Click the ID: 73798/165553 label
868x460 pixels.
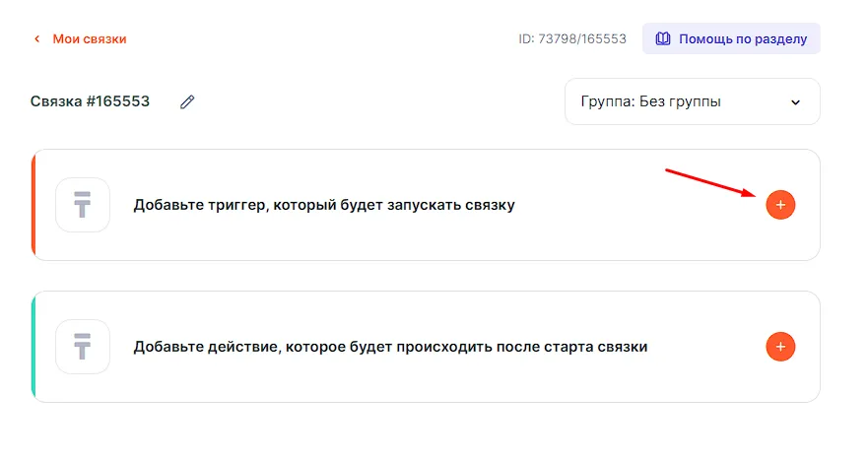coord(572,39)
